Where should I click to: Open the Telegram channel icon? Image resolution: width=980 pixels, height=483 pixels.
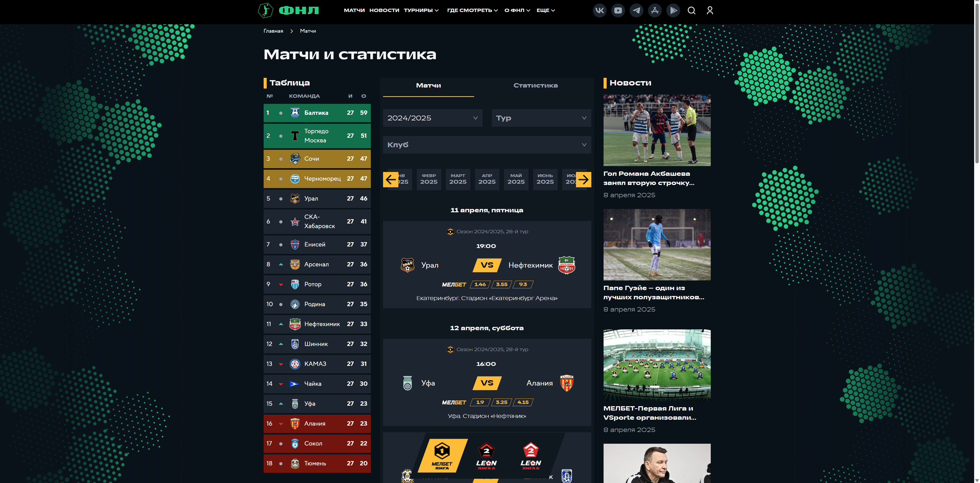[636, 10]
